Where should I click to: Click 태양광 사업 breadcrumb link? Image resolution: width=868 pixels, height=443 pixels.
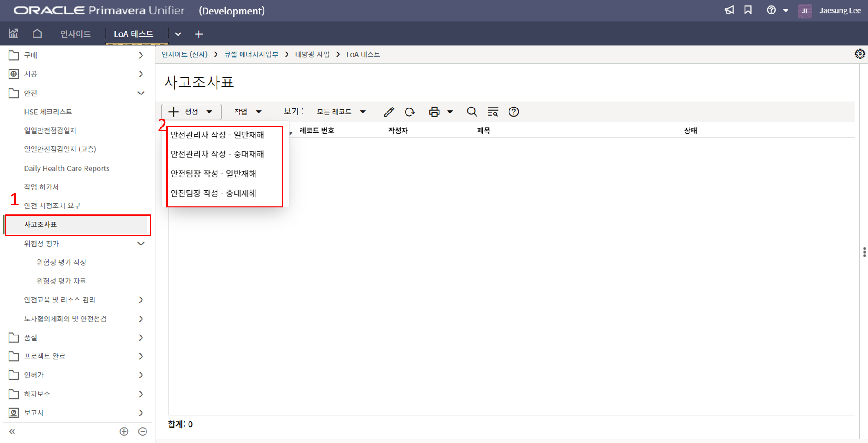point(312,54)
